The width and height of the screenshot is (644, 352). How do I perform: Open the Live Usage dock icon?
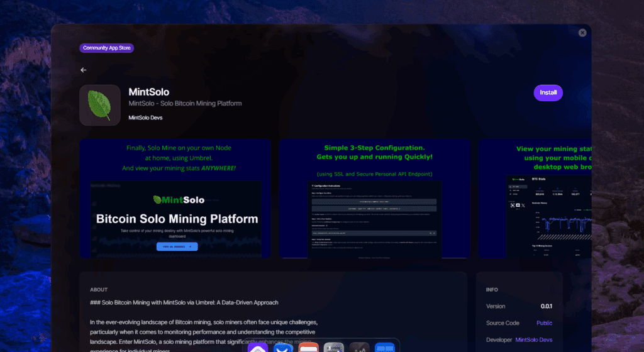point(359,348)
